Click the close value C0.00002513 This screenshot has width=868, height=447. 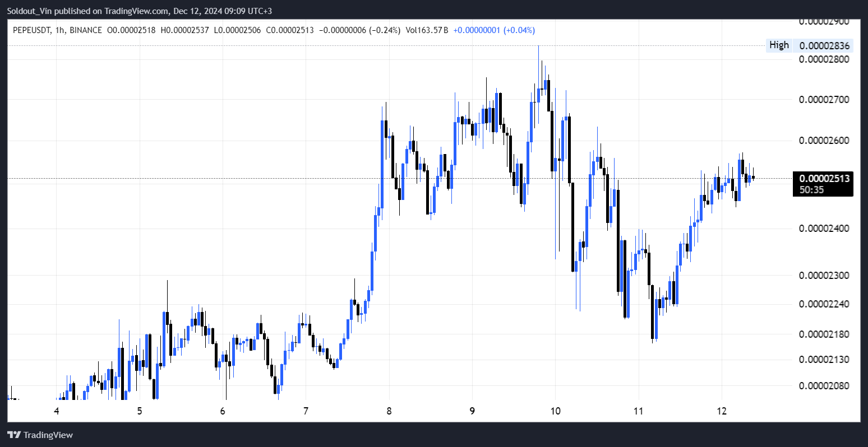coord(290,30)
